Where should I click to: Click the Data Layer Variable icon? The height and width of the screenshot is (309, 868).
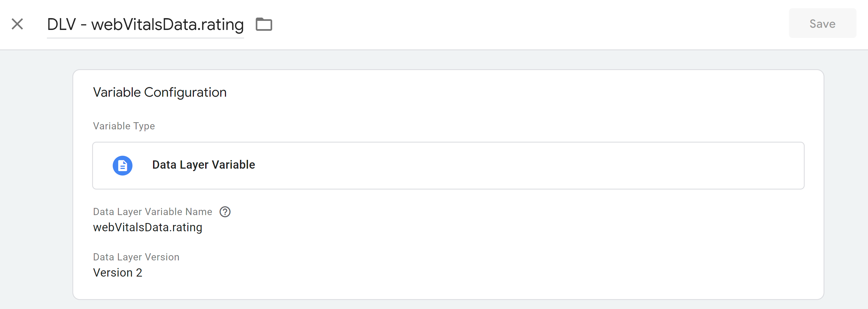tap(123, 165)
